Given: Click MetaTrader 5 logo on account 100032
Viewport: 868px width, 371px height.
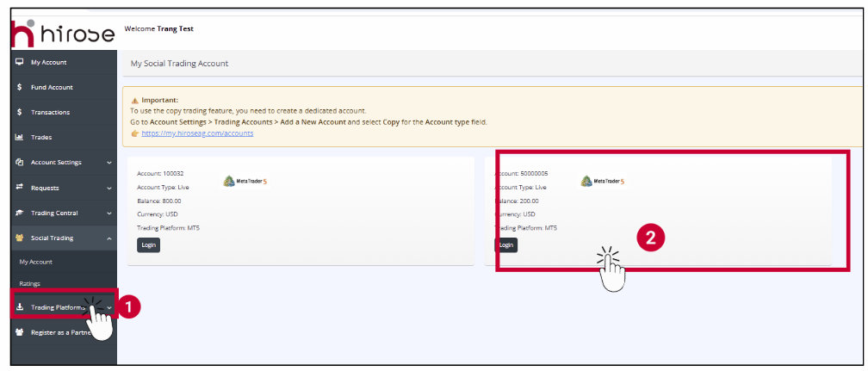Looking at the screenshot, I should 245,181.
